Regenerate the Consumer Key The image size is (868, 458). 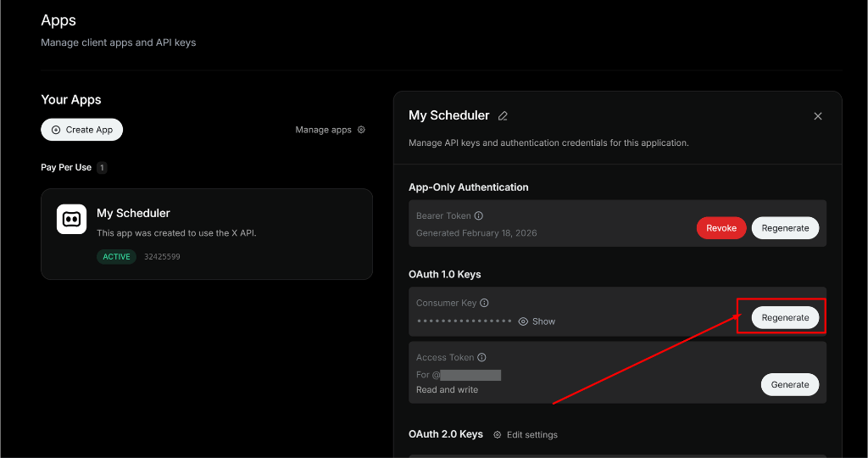(x=785, y=318)
